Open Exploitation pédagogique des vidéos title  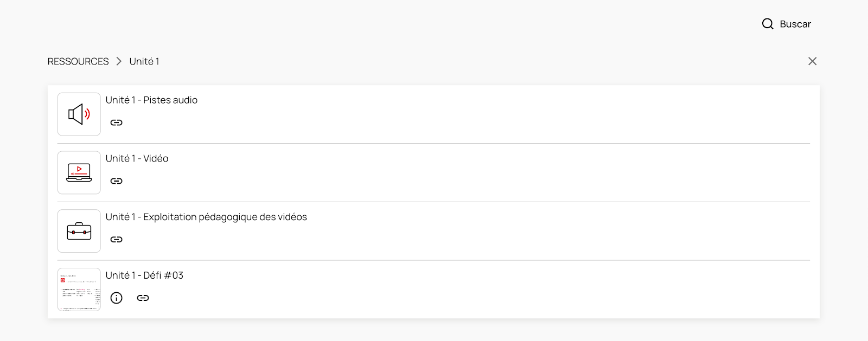point(206,217)
